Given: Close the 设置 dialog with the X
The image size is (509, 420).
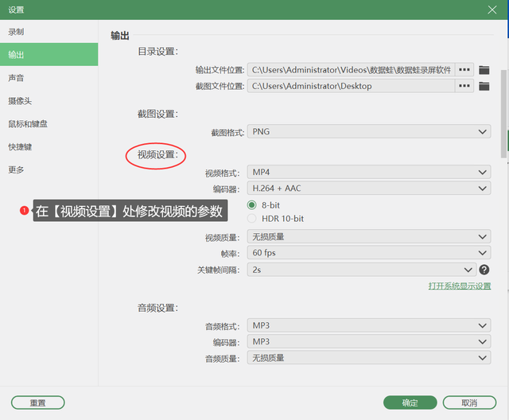Looking at the screenshot, I should click(492, 10).
